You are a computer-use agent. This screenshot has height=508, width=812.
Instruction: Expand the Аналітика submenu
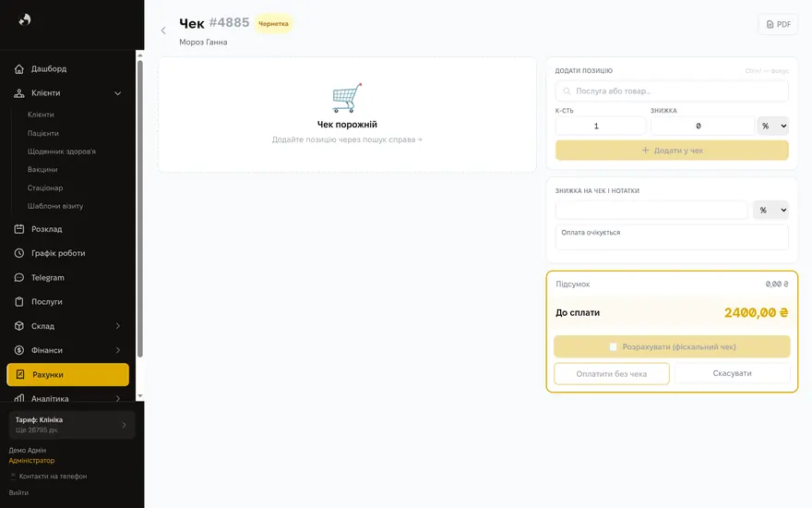tap(117, 398)
